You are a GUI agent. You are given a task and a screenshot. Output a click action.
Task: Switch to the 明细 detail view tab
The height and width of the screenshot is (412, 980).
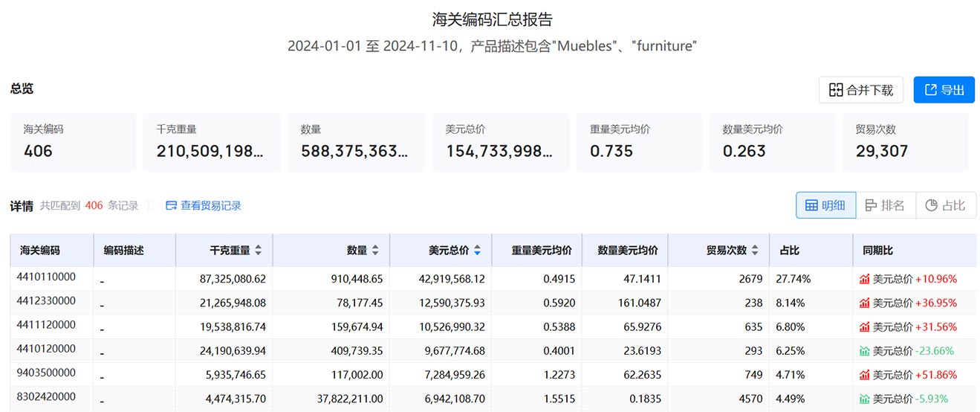point(825,205)
